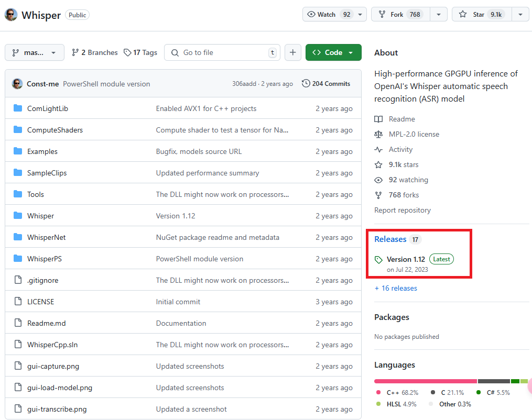Open the 2 Branches view
The image size is (532, 420).
pyautogui.click(x=94, y=52)
